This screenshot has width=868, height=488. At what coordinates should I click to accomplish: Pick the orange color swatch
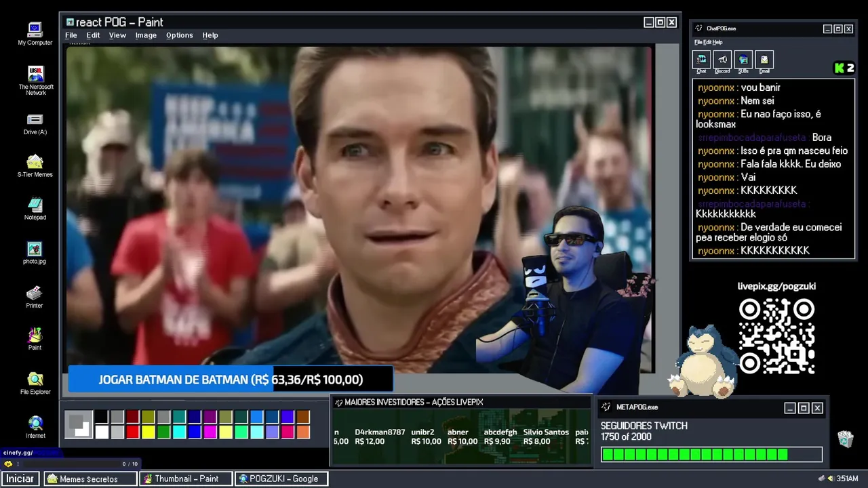(x=303, y=432)
